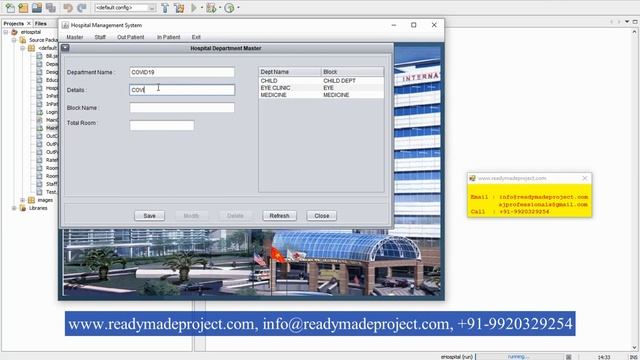Click the Redo toolbar icon
This screenshot has width=640, height=360.
82,7
